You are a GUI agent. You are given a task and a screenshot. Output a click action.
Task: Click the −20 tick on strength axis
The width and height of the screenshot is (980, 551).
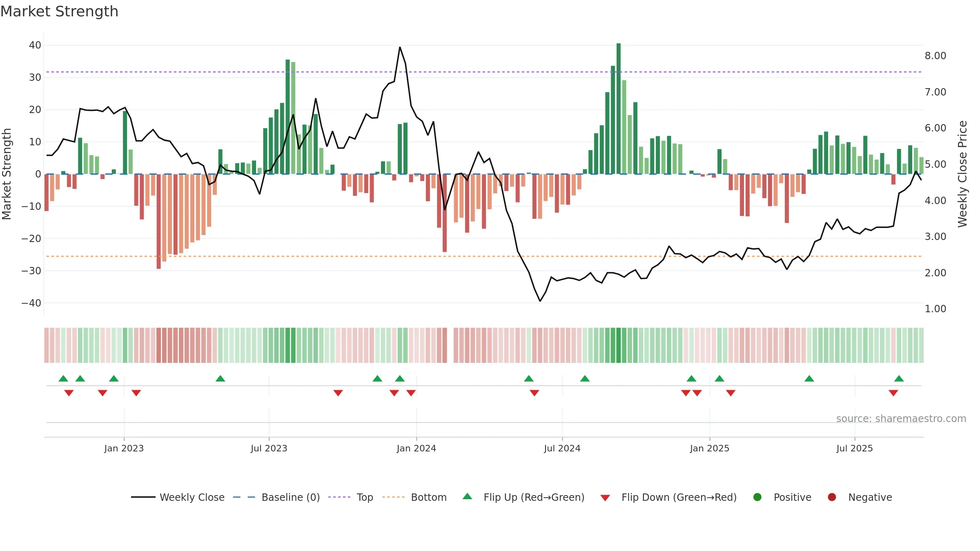[31, 238]
